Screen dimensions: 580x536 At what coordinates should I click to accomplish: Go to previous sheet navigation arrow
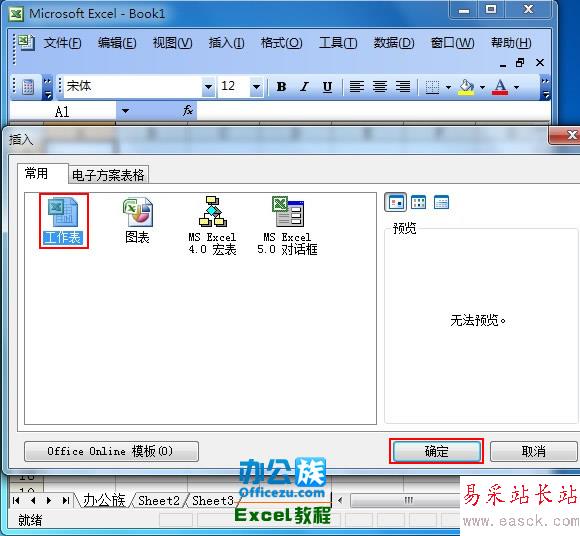[x=33, y=500]
